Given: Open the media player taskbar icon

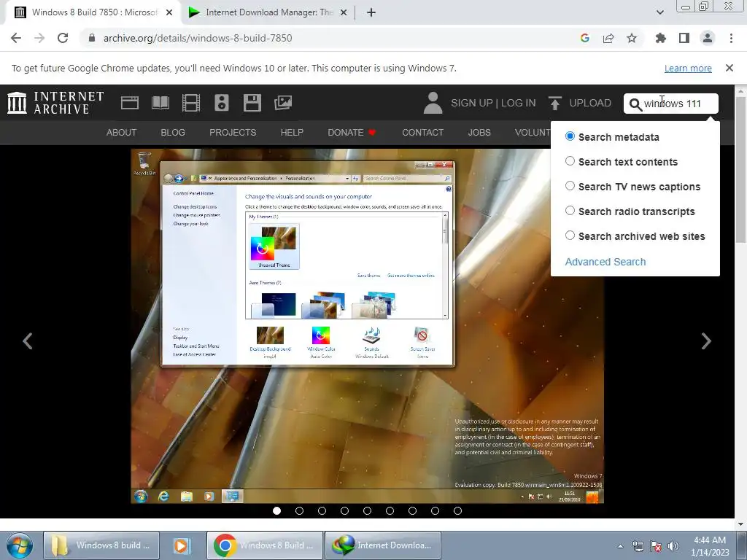Looking at the screenshot, I should 182,545.
